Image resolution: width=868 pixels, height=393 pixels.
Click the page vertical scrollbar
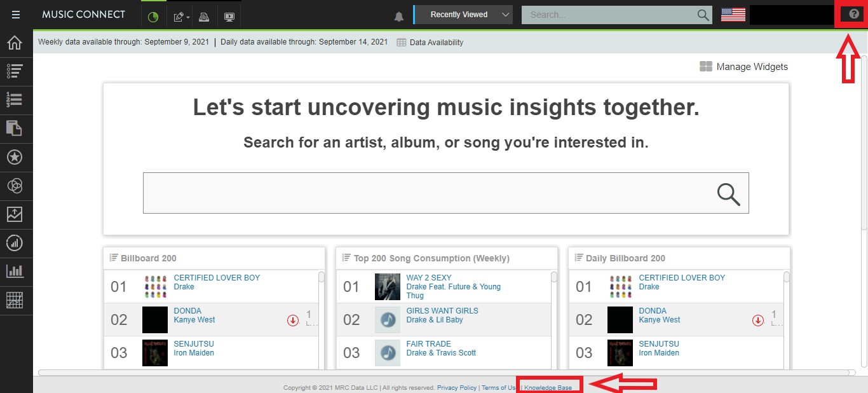tap(864, 143)
